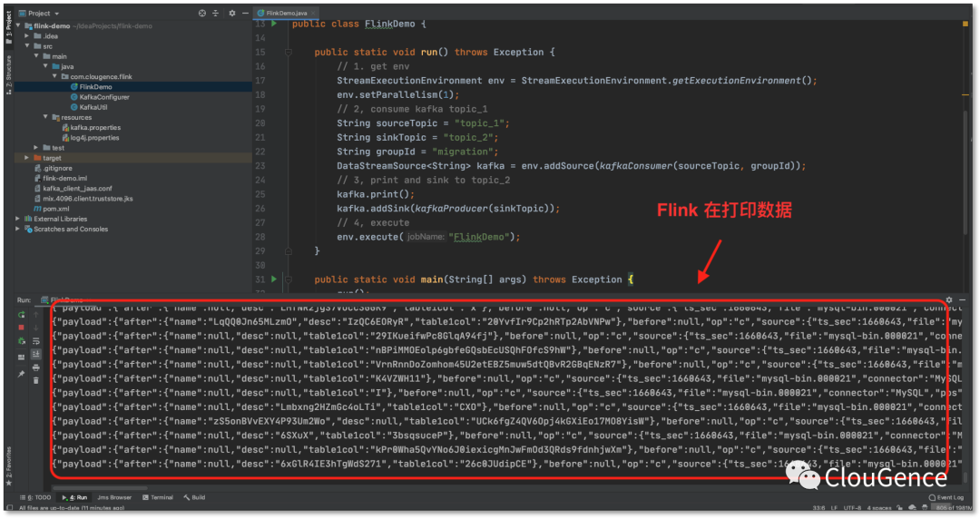
Task: Collapse the flink-demo root folder
Action: point(18,25)
